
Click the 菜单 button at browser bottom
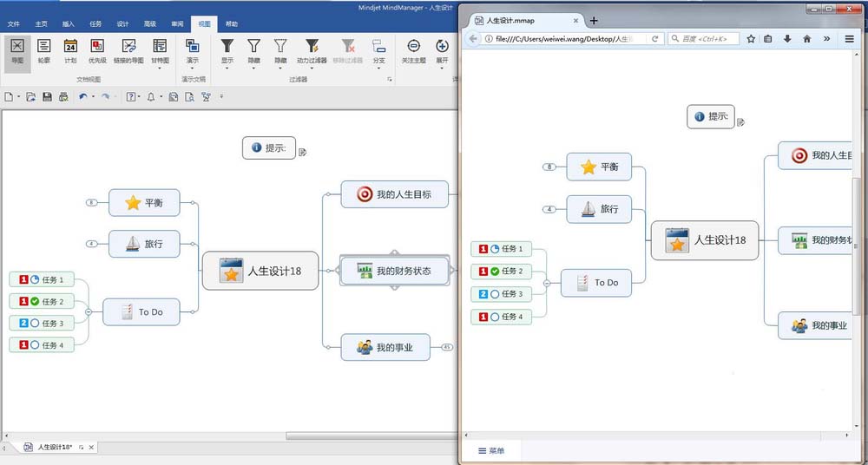point(491,451)
